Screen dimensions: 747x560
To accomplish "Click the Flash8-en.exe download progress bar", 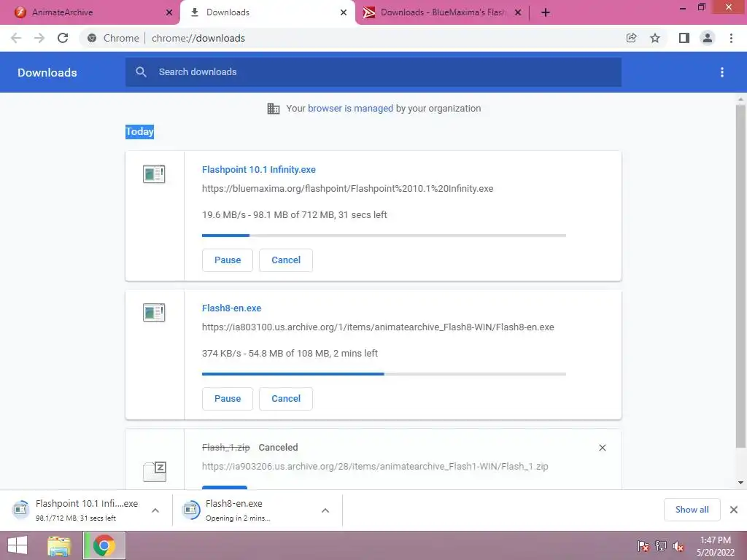I will 384,374.
